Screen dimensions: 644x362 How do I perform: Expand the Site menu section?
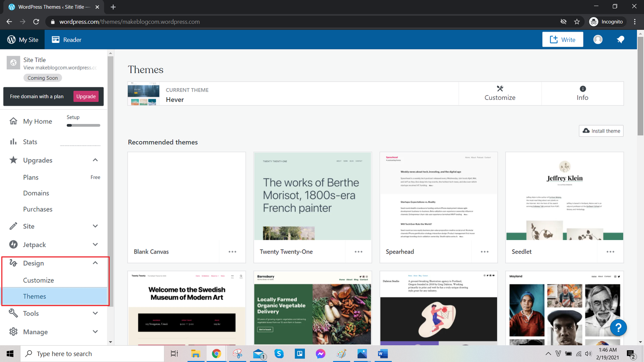[x=95, y=226]
